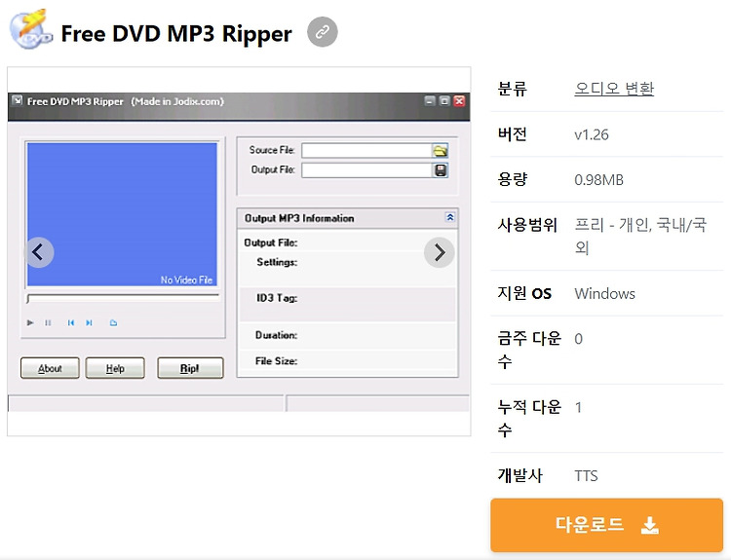Play the video preview

(x=30, y=322)
